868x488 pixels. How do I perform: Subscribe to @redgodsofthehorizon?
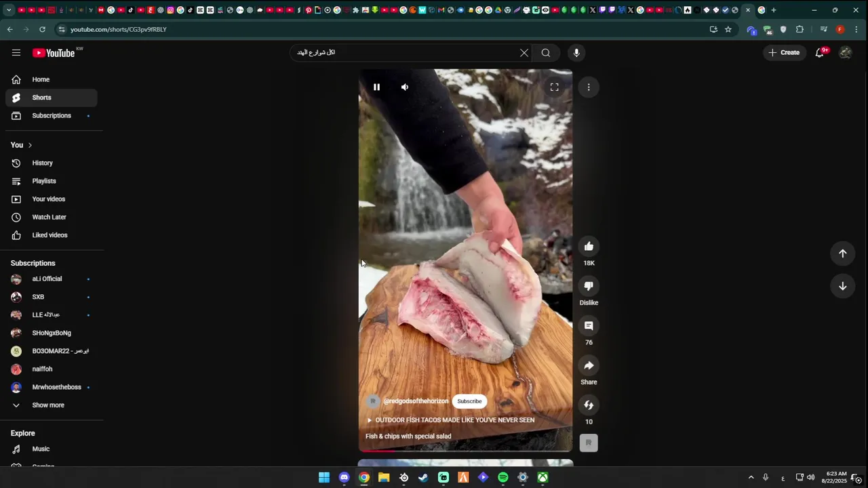tap(469, 401)
